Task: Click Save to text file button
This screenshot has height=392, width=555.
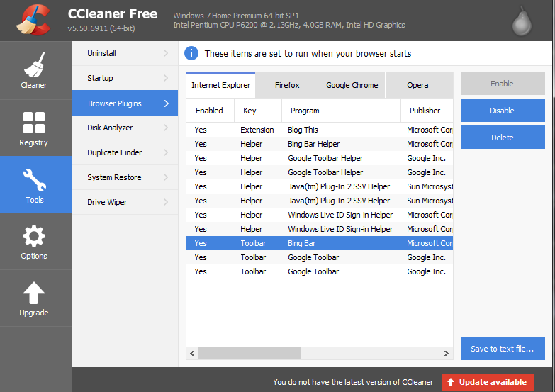Action: pos(503,349)
